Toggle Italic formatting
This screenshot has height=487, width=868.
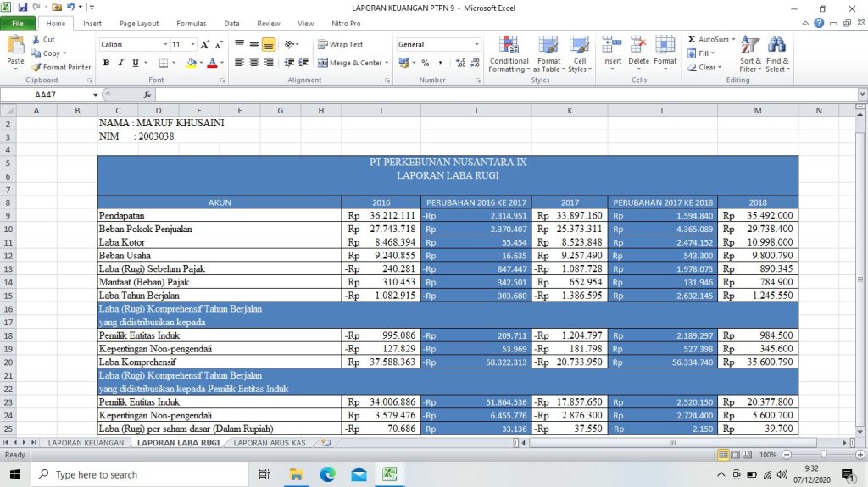121,63
